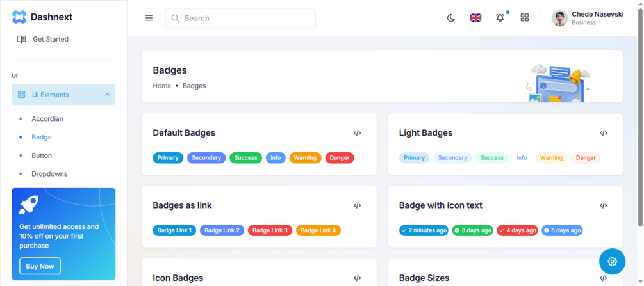Show code for Badge with icon text

click(604, 205)
